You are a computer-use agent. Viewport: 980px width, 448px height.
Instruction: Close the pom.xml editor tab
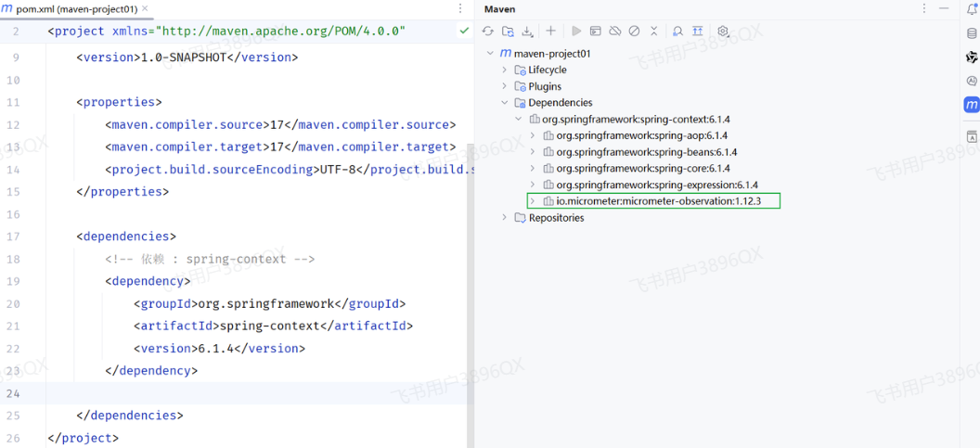tap(146, 9)
